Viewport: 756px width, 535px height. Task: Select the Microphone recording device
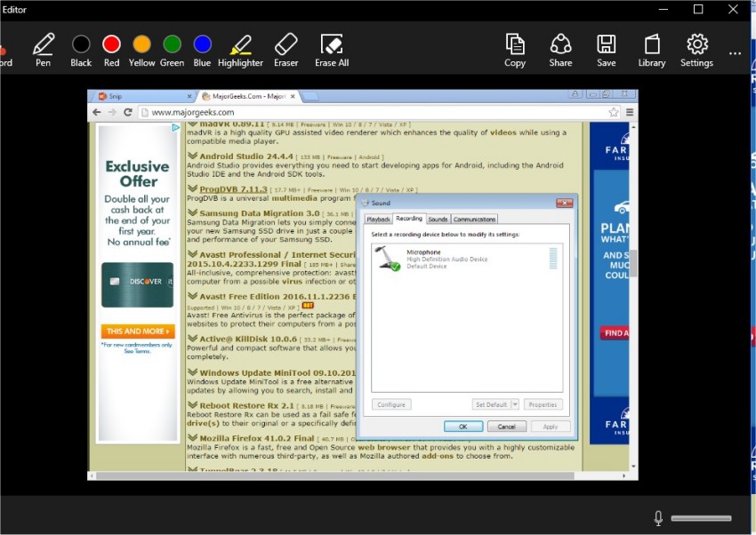click(x=466, y=259)
